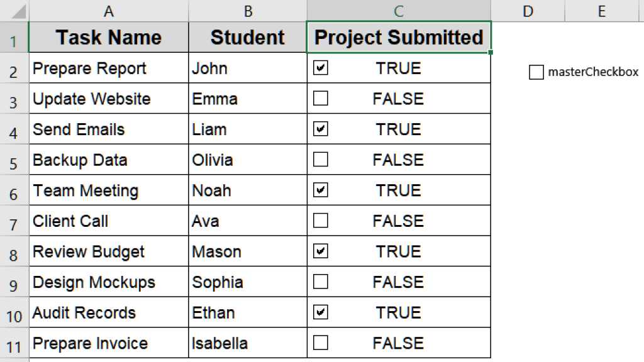
Task: Select the Backup Data cell
Action: click(x=109, y=159)
